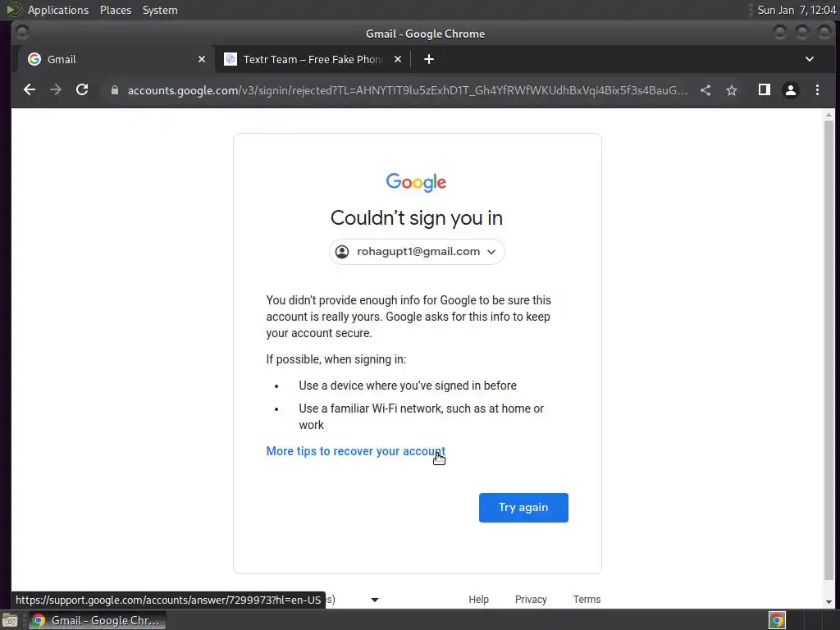The width and height of the screenshot is (840, 630).
Task: Open the Privacy footer link
Action: click(531, 600)
